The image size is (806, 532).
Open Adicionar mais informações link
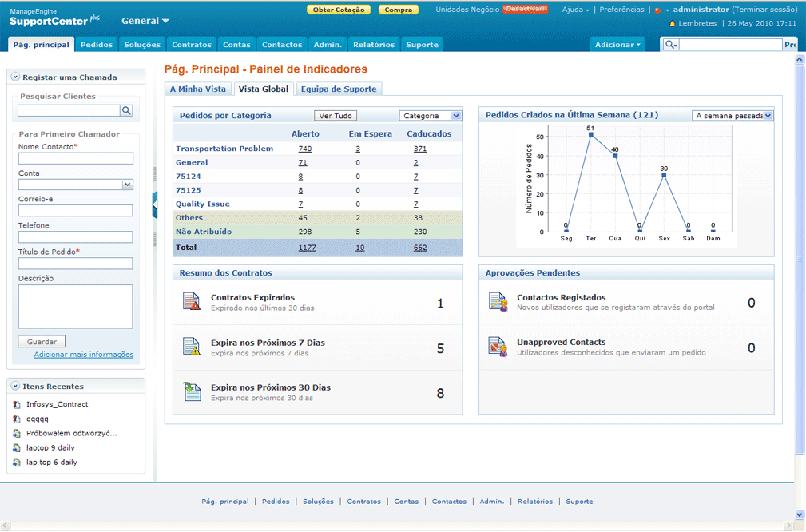83,355
